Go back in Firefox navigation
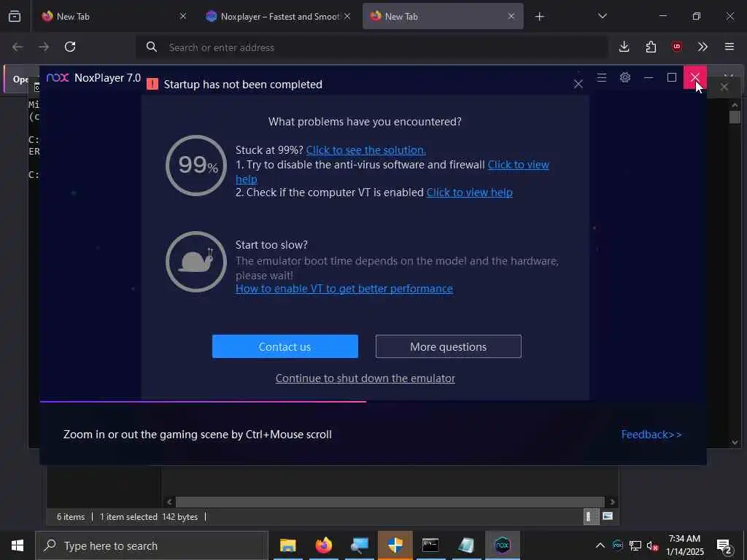 [x=18, y=47]
